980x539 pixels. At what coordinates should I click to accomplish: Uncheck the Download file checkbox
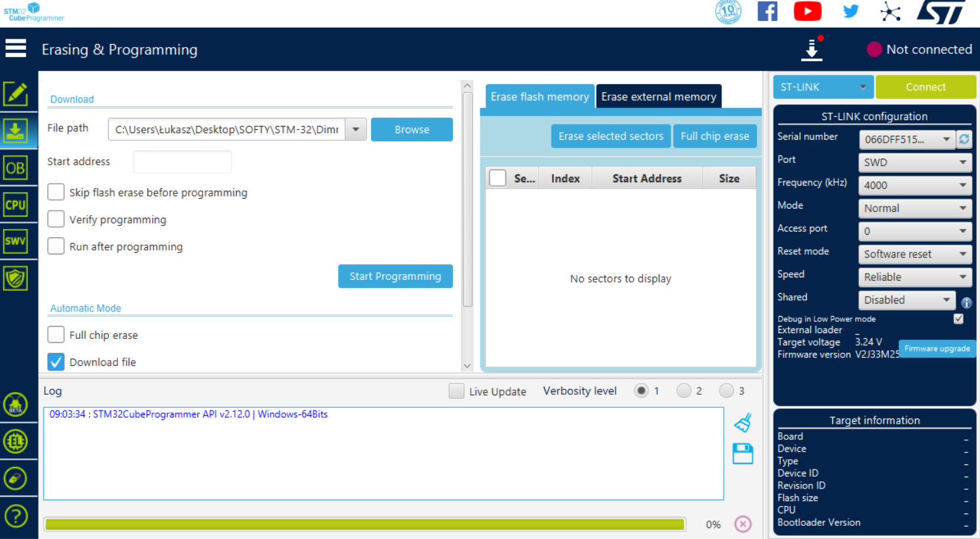click(x=56, y=361)
